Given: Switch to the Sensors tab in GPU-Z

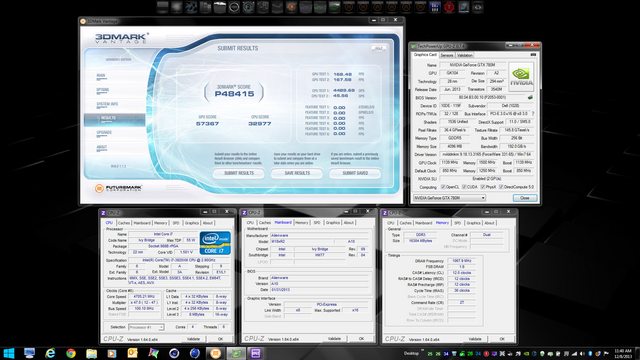Looking at the screenshot, I should click(x=447, y=55).
